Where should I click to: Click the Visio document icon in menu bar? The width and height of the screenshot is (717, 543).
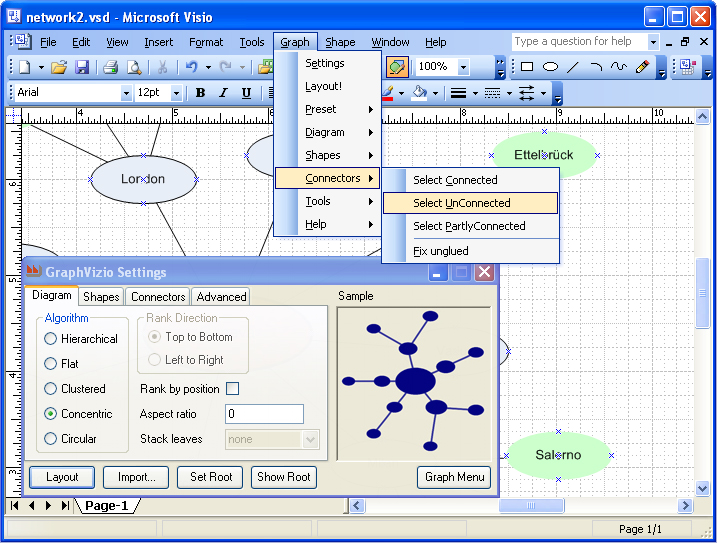pos(22,42)
